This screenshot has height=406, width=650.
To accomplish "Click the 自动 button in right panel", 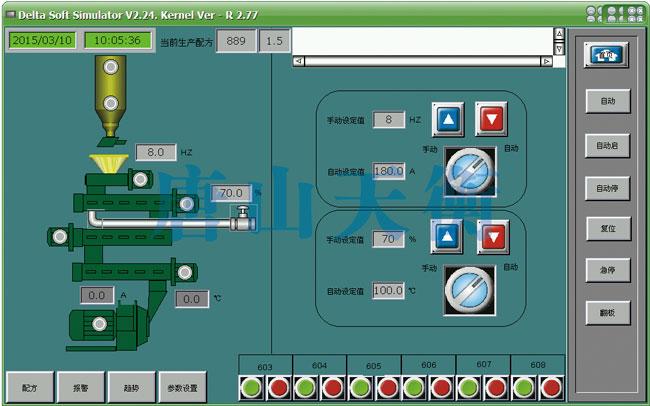I will click(607, 101).
